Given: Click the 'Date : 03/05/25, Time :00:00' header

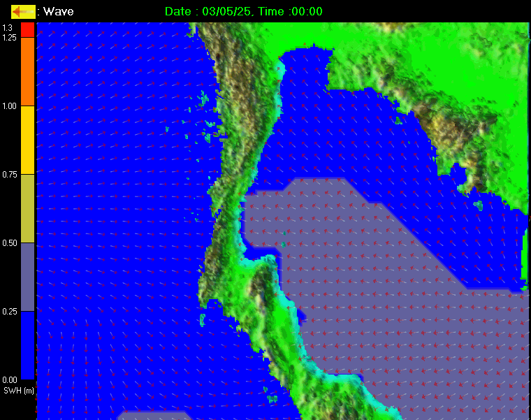Looking at the screenshot, I should pos(243,11).
